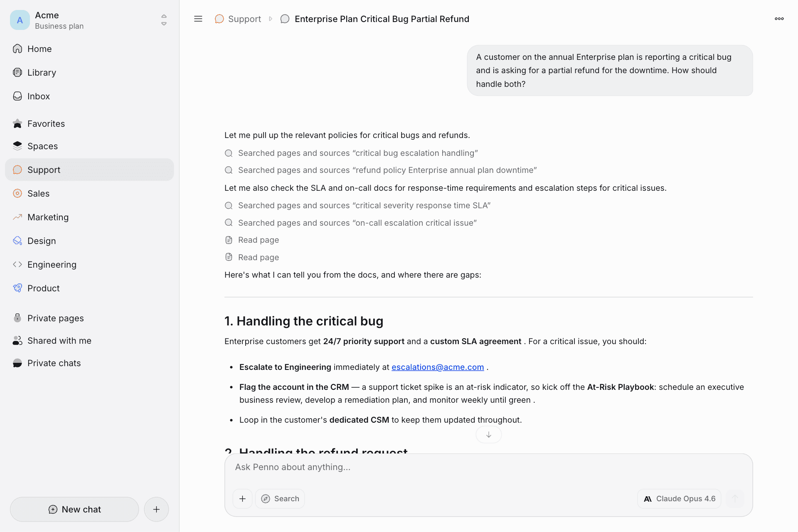Open the Claude Opus 4.6 model selector
This screenshot has height=532, width=798.
pos(679,498)
